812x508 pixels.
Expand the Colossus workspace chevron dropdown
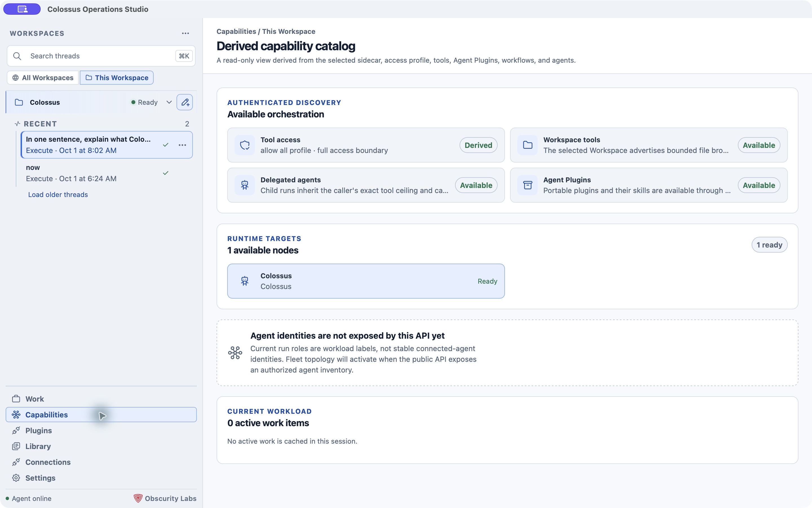pyautogui.click(x=169, y=102)
